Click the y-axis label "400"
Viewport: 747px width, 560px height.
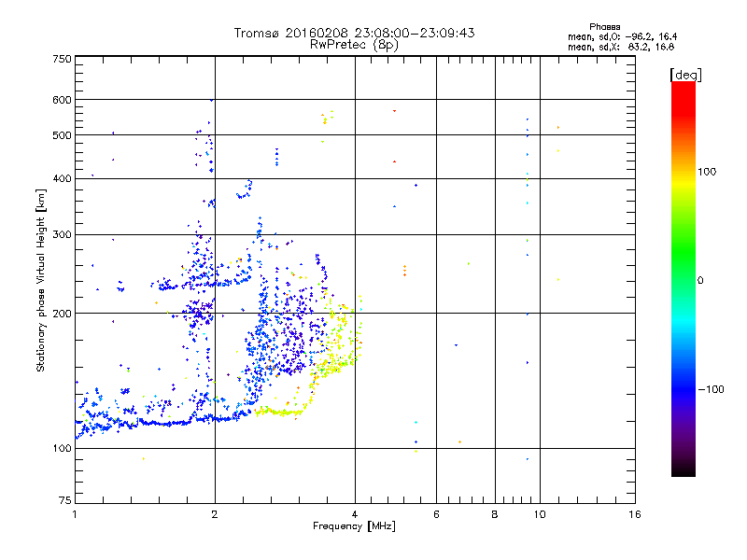(x=63, y=178)
